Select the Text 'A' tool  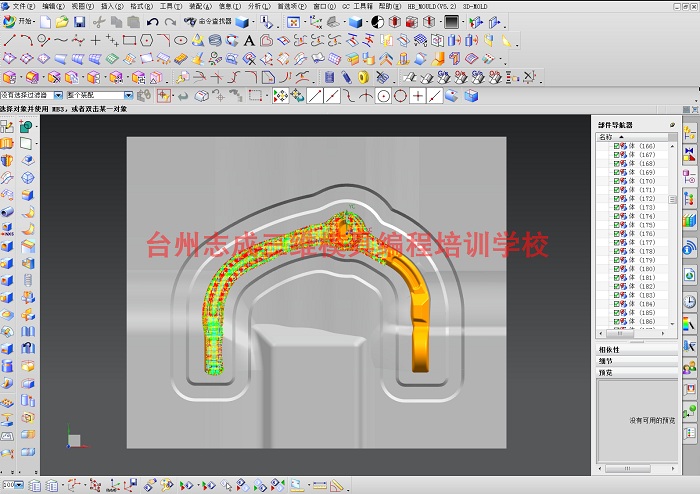[249, 41]
